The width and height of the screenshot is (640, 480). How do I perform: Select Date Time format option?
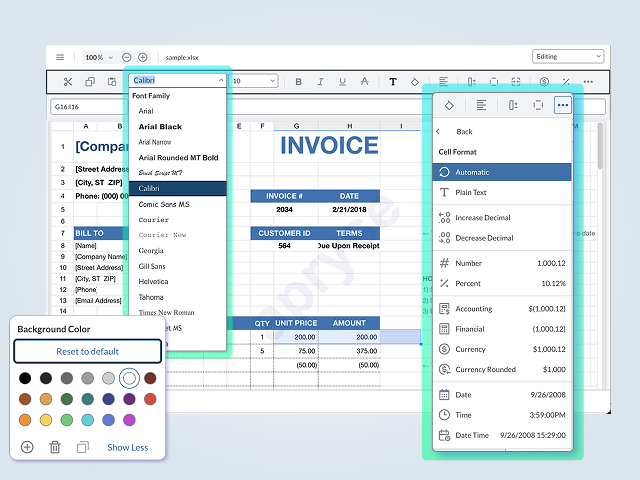pos(502,435)
